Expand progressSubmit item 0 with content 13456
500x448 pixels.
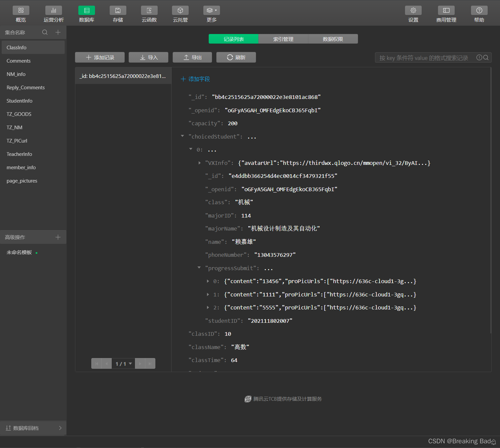pyautogui.click(x=208, y=281)
